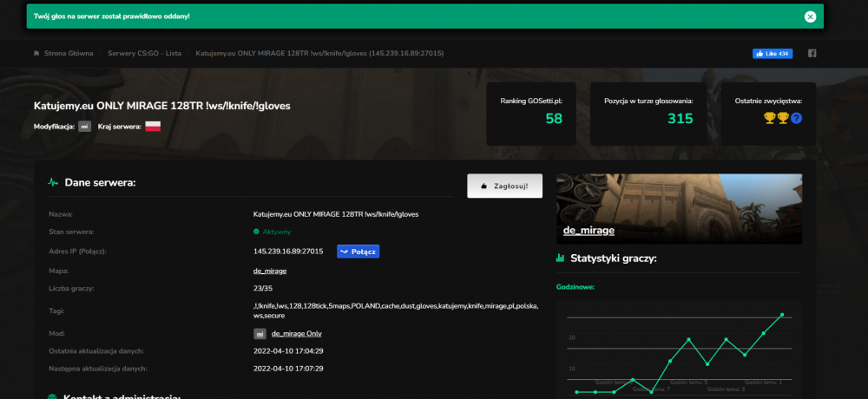This screenshot has width=868, height=399.
Task: Click the next update time 2022-04-10 17:07:29
Action: [x=288, y=369]
